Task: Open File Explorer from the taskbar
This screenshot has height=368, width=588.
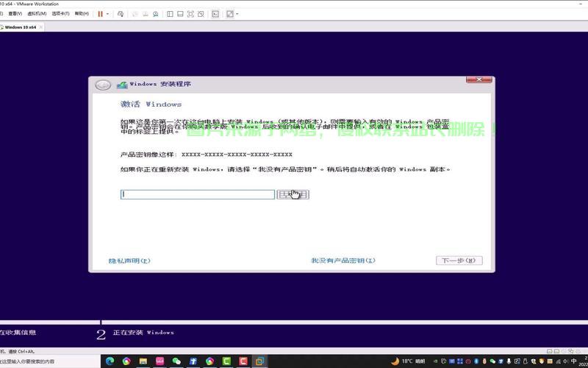Action: click(143, 361)
